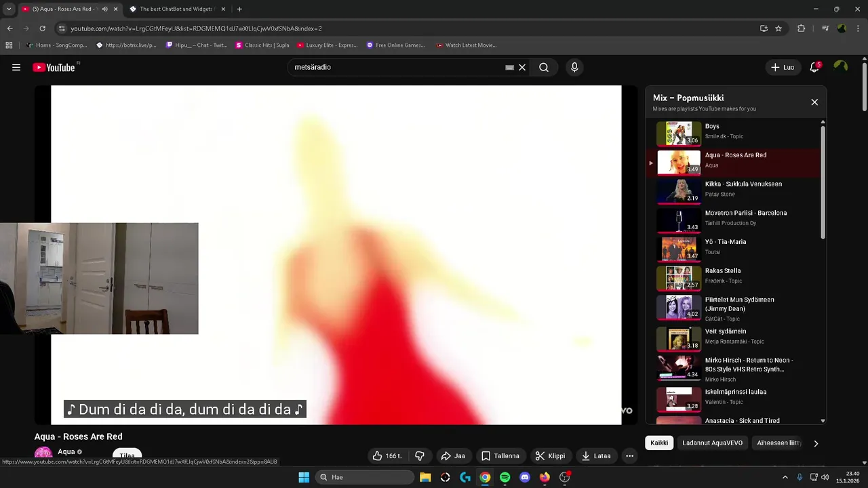Viewport: 868px width, 488px height.
Task: Open Watch Latest Movie bookmark
Action: [467, 45]
